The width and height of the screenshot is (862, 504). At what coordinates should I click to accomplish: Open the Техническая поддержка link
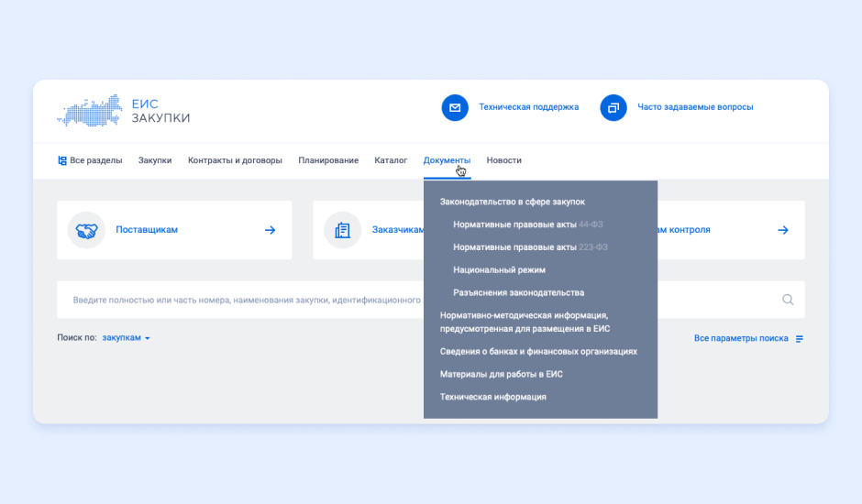pos(529,107)
